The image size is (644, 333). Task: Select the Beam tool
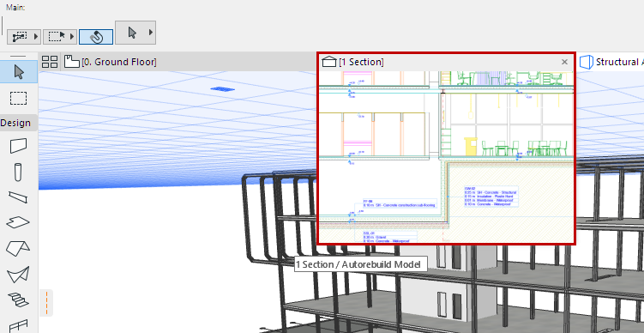(x=19, y=197)
